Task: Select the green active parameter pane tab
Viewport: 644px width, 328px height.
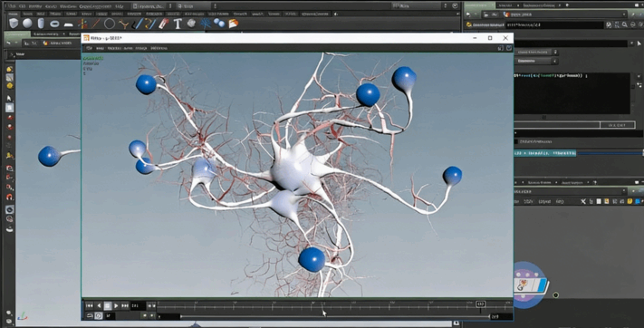Action: point(479,5)
